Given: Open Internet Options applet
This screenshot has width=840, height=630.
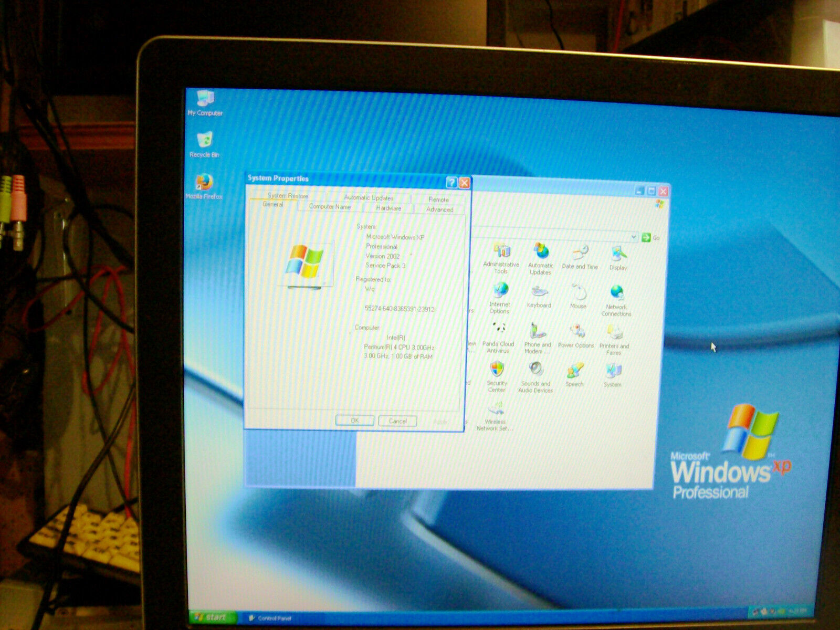Looking at the screenshot, I should click(499, 298).
